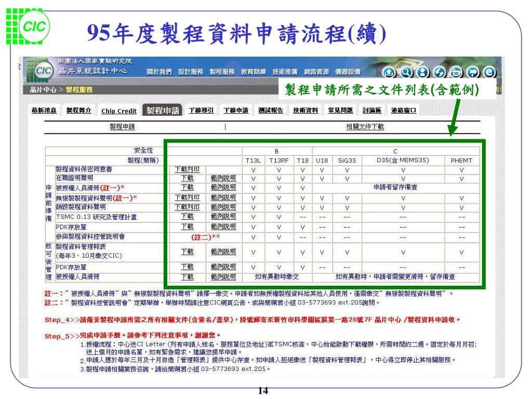Click the 製程(簡稱) header cell
The image size is (532, 399).
[x=143, y=160]
